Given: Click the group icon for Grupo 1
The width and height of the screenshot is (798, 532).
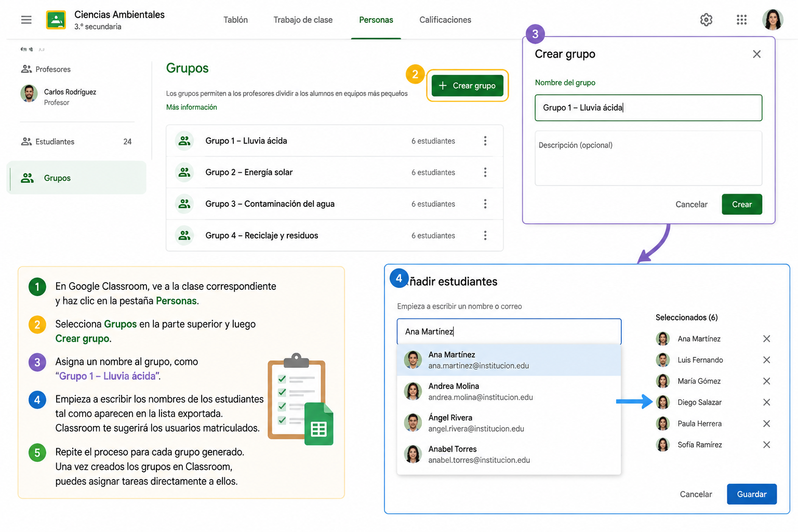Looking at the screenshot, I should 184,141.
